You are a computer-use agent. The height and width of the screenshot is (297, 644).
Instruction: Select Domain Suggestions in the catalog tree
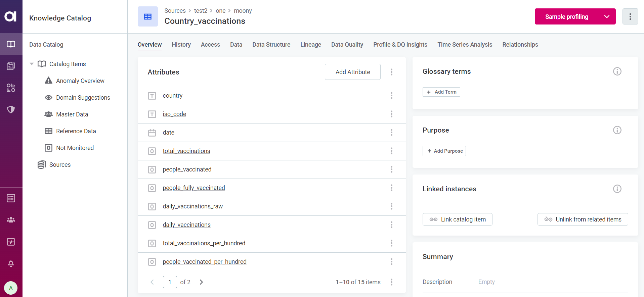[83, 98]
